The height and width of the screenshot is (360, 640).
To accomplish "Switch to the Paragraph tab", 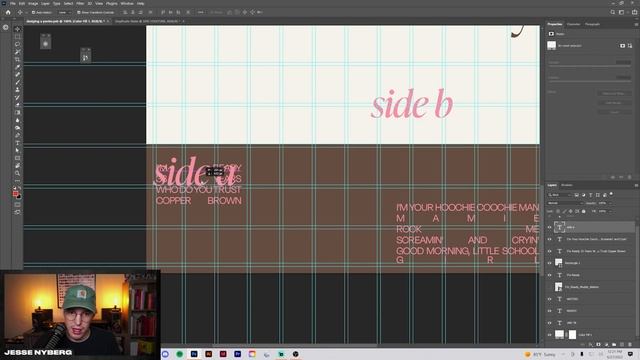I will tap(592, 24).
